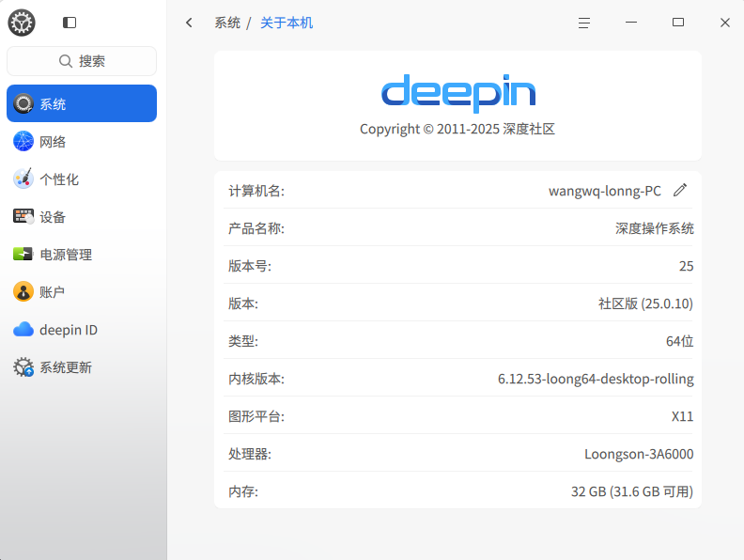Screen dimensions: 744x560
Task: Click the deepin logo image
Action: 458,93
